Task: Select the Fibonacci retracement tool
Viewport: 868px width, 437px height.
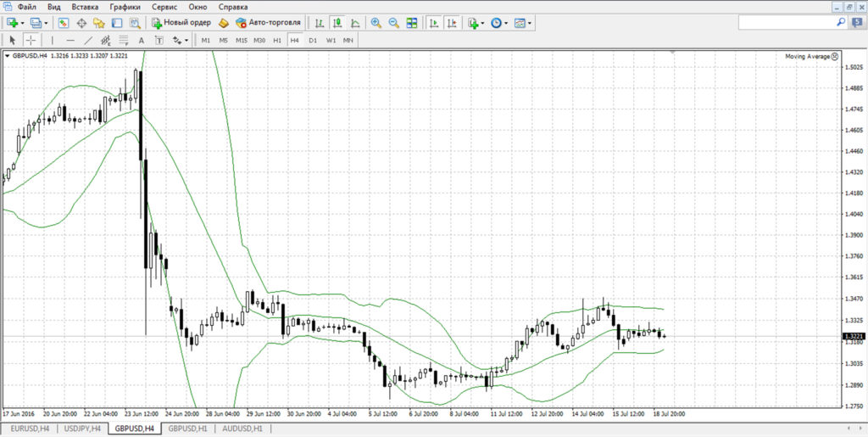Action: (124, 40)
